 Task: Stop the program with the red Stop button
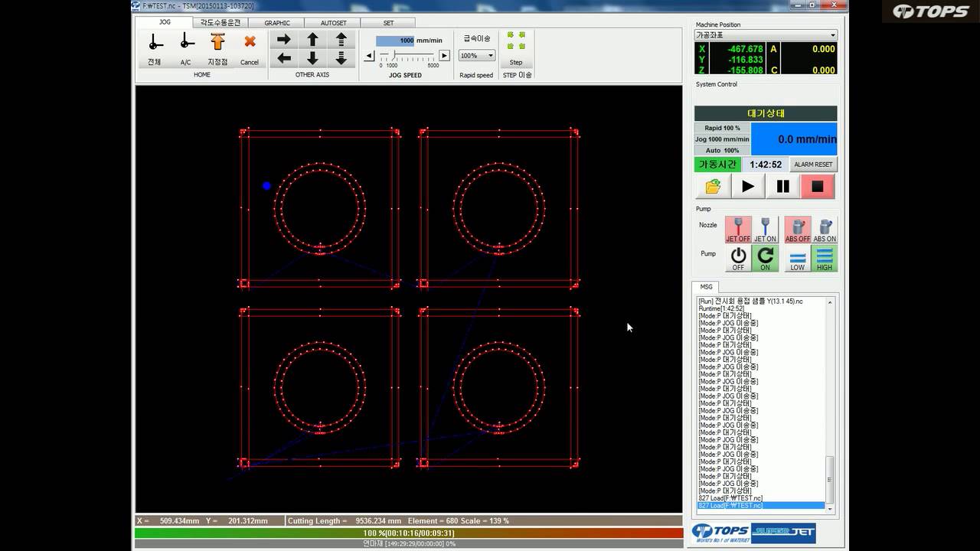click(x=818, y=186)
